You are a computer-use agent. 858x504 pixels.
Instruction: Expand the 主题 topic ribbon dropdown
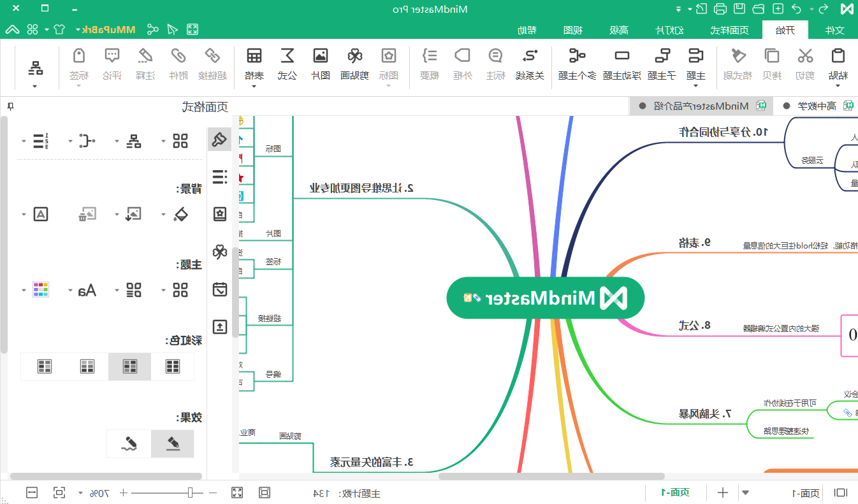coord(695,85)
